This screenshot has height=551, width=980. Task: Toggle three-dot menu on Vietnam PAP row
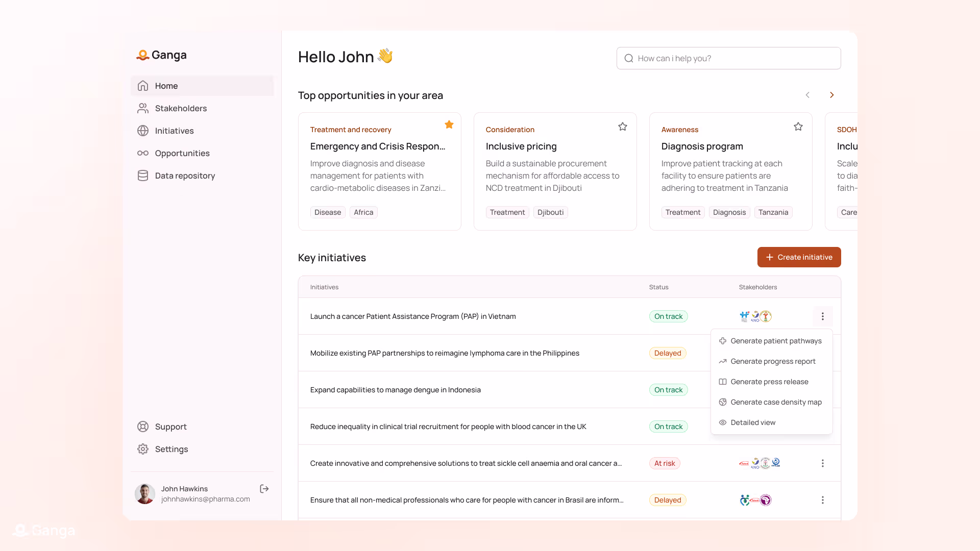click(x=822, y=316)
